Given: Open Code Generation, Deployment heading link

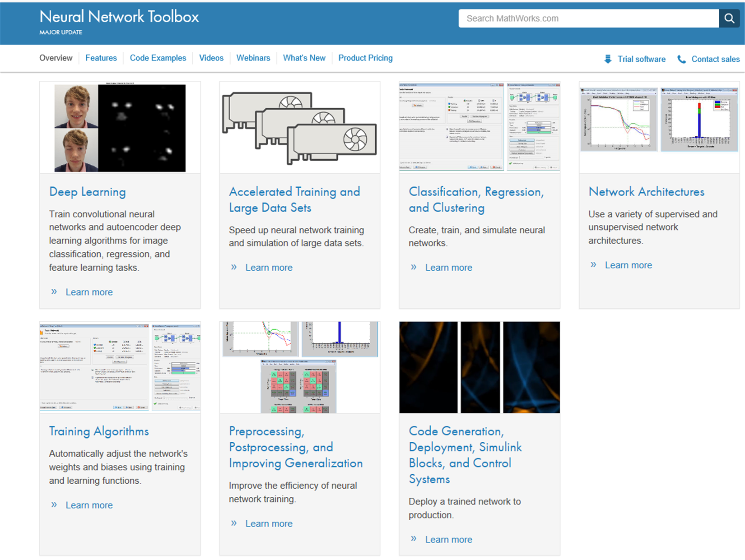Looking at the screenshot, I should (466, 455).
